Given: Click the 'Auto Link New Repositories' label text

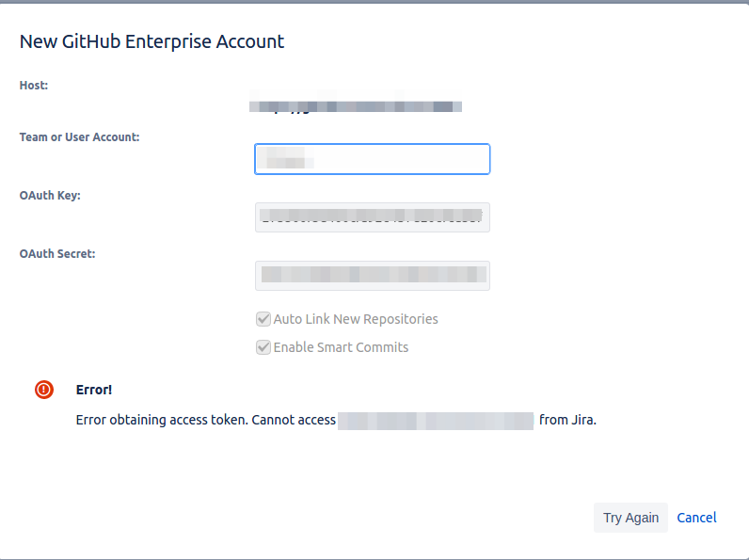Looking at the screenshot, I should (x=356, y=319).
